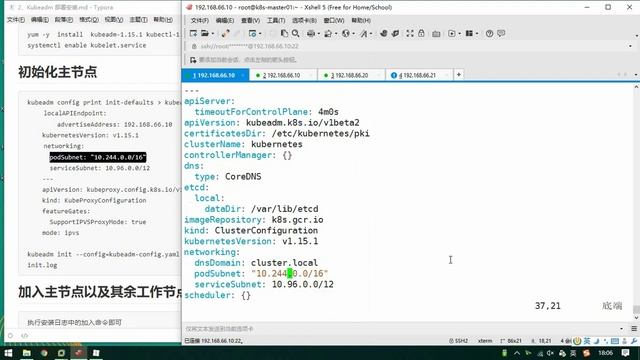
Task: Open the session Properties icon
Action: 252,33
